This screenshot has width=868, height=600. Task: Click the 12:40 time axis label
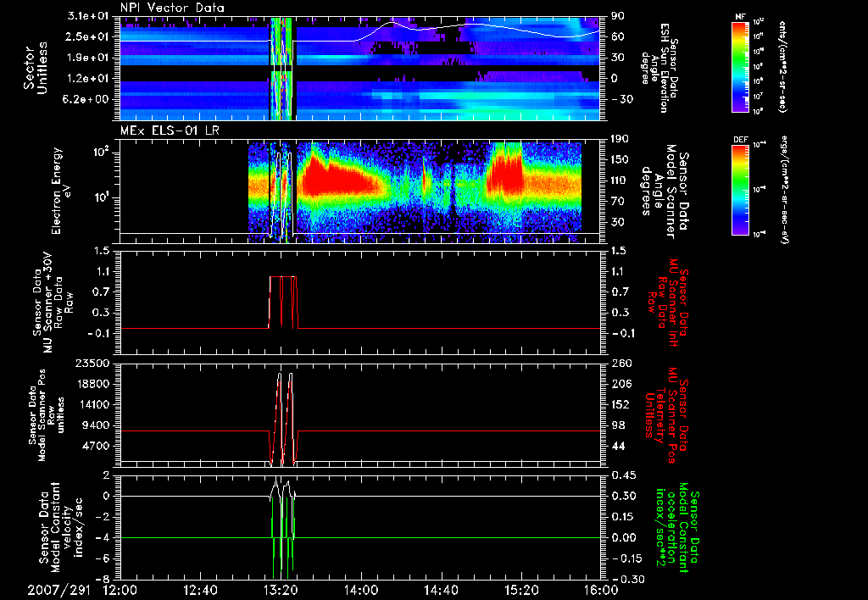tap(200, 590)
